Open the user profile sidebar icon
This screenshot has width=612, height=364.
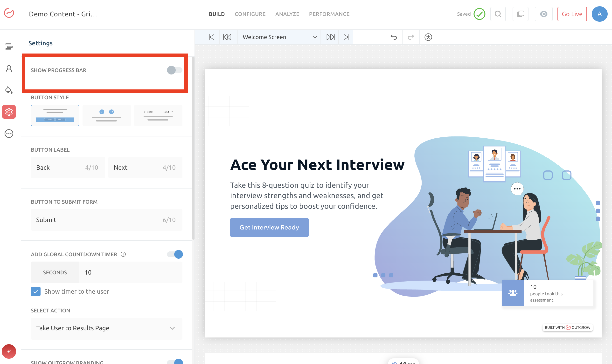pos(9,68)
